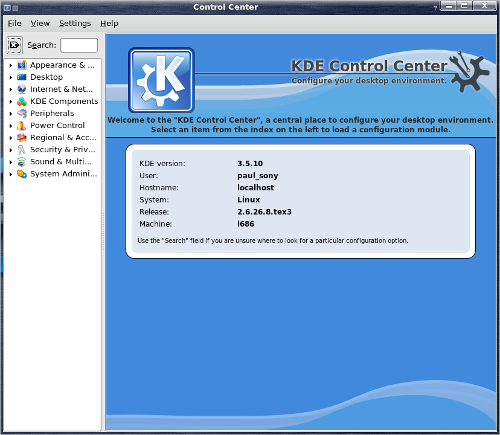
Task: Expand the Peripherals tree branch
Action: click(x=11, y=114)
